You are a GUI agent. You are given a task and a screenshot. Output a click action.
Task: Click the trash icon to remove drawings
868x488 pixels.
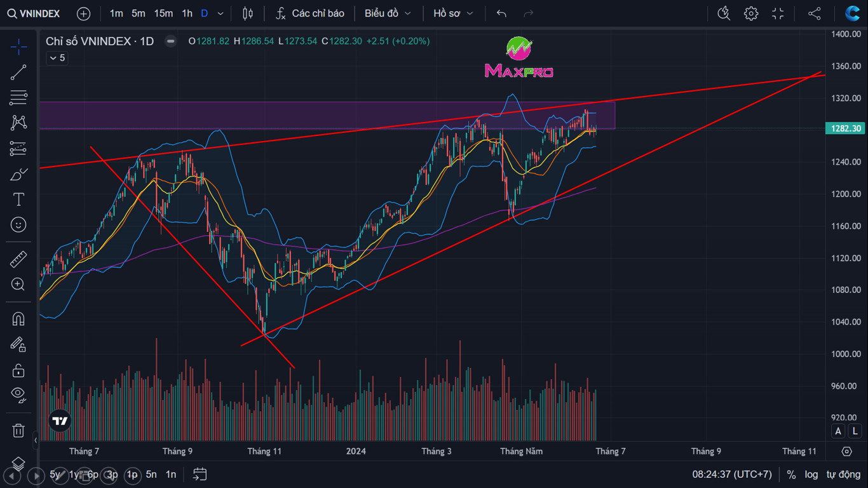18,431
